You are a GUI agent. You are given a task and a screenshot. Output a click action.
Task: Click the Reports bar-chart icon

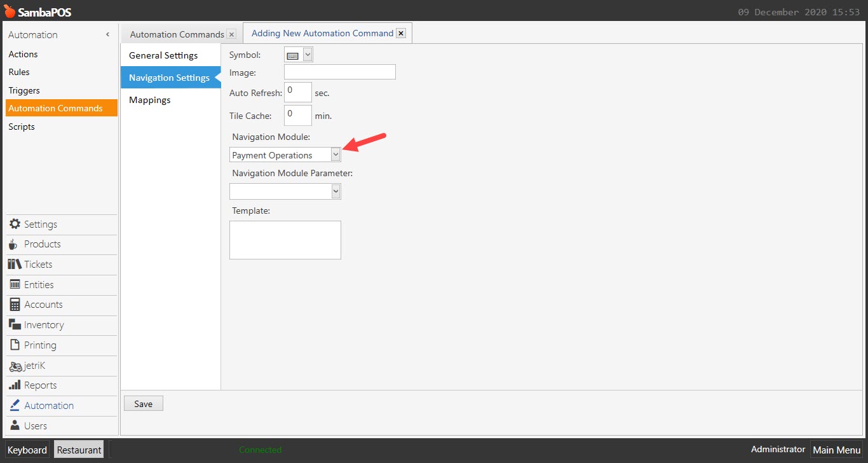[14, 385]
